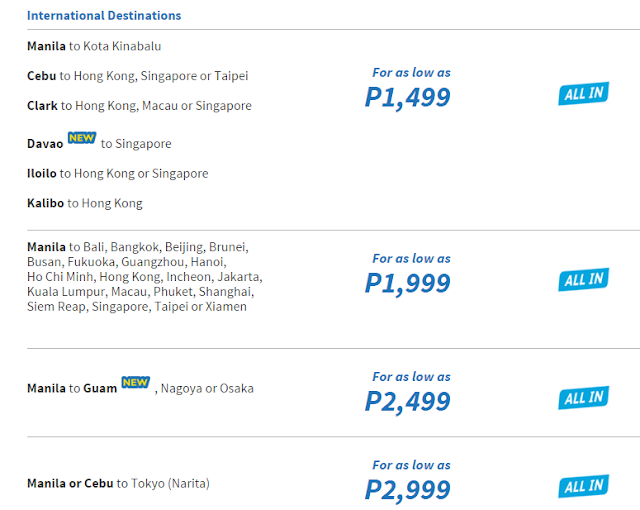The image size is (640, 510).
Task: Select Cebu to Hong Kong, Singapore or Taipei
Action: point(138,76)
